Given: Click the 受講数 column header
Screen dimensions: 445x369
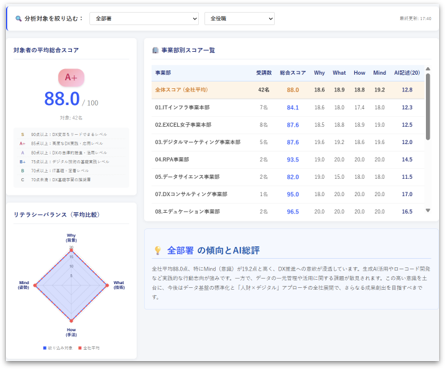Looking at the screenshot, I should click(264, 73).
